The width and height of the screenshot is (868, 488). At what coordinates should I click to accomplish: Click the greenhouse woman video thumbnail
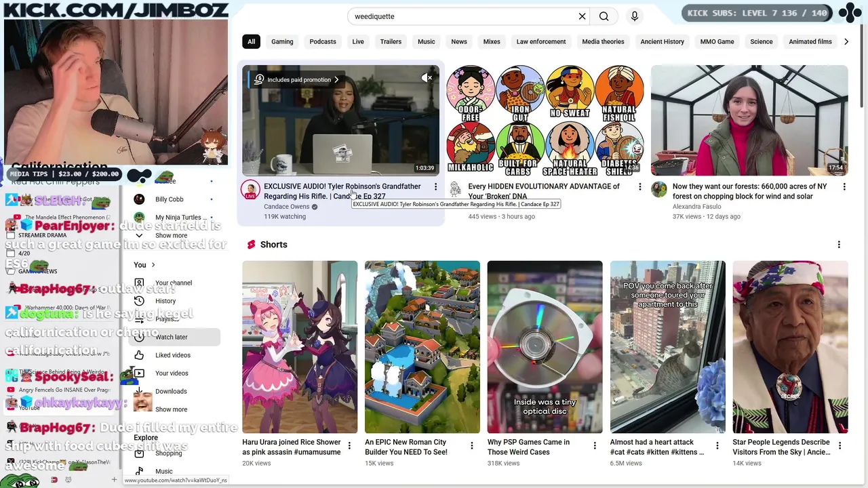point(749,121)
